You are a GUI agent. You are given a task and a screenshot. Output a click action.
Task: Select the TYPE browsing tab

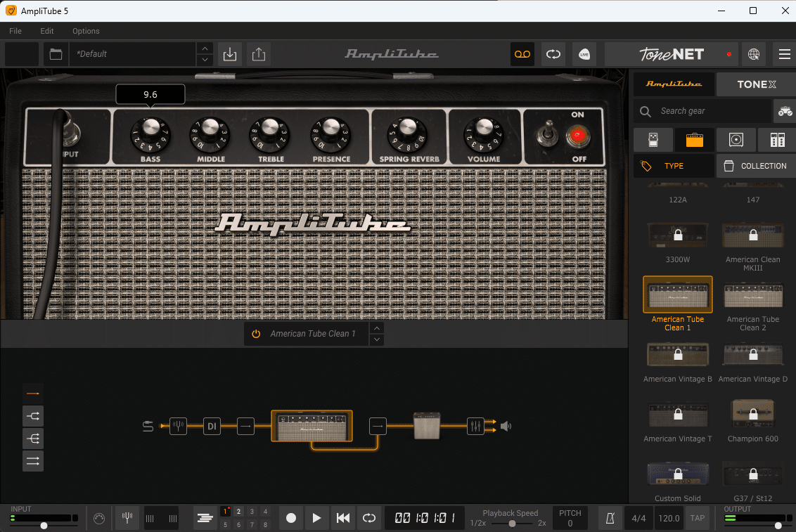click(x=674, y=166)
